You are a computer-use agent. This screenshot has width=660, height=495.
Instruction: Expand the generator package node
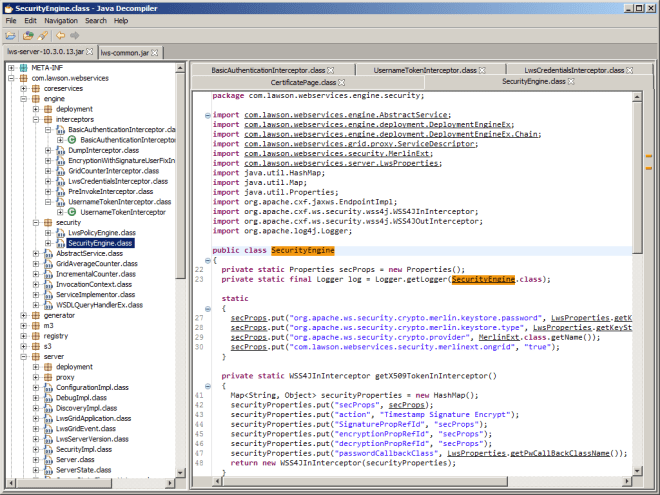pos(22,315)
